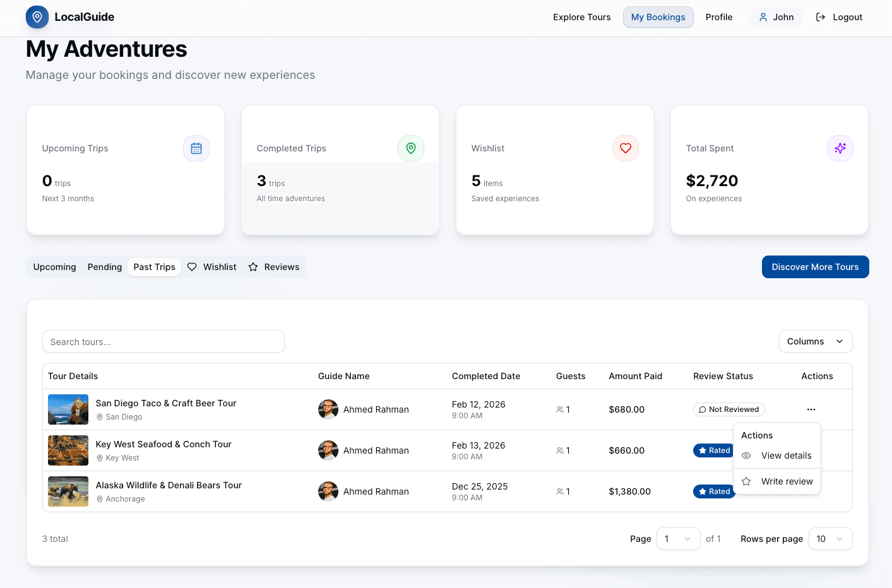Image resolution: width=892 pixels, height=588 pixels.
Task: Open the three-dot actions menu for Key West tour
Action: click(x=811, y=450)
